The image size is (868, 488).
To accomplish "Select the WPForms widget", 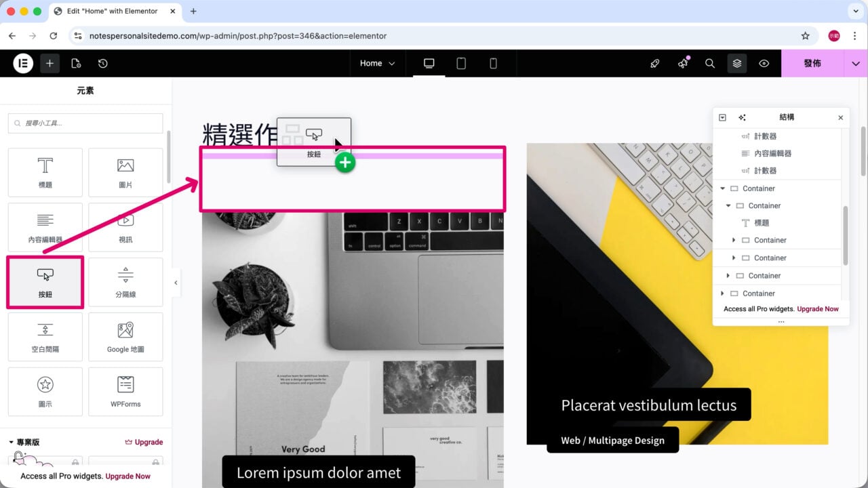I will [x=125, y=392].
